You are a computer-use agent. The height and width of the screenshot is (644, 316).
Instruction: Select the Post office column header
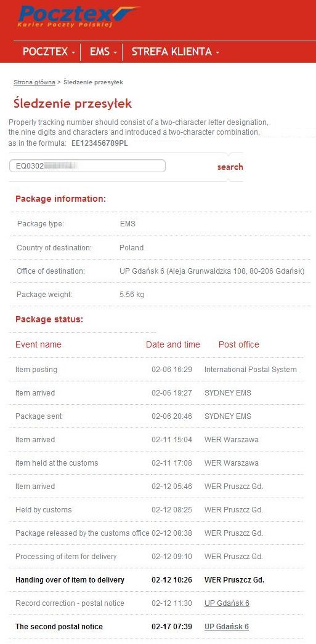click(x=238, y=344)
